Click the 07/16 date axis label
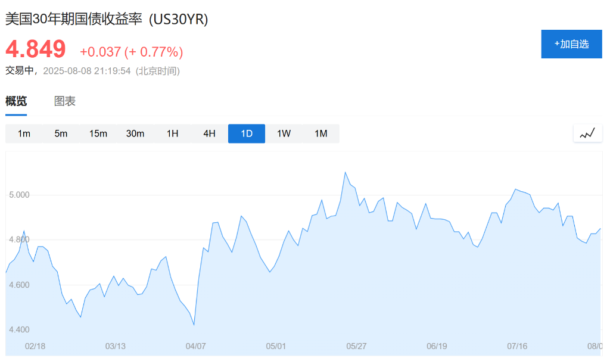The image size is (610, 364). pyautogui.click(x=517, y=346)
